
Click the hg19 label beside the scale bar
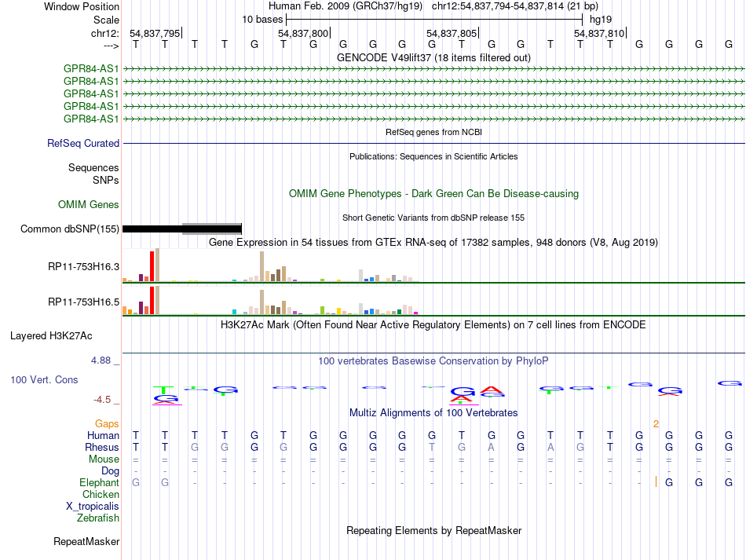click(x=601, y=20)
